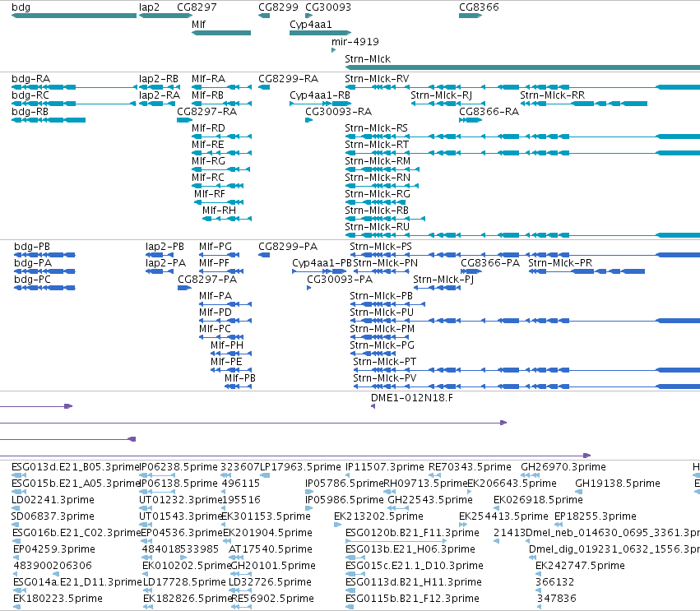
Task: Select protein Strn-Mlck-PR
Action: point(560,263)
